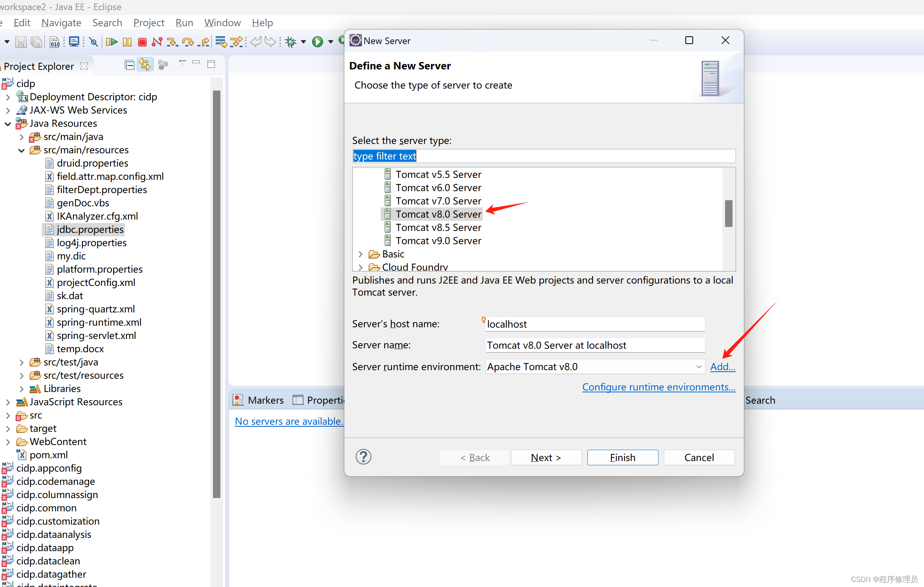Screen dimensions: 924x587
Task: Click the type filter text input field
Action: point(543,156)
